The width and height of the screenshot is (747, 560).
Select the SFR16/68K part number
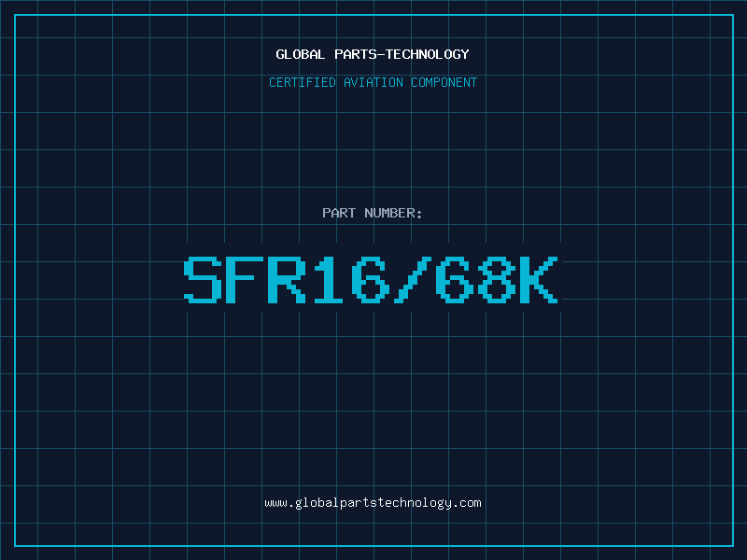371,279
